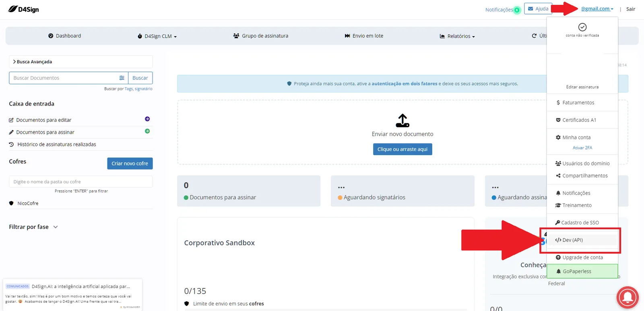644x311 pixels.
Task: Click Editar assinatura in account menu
Action: (582, 87)
